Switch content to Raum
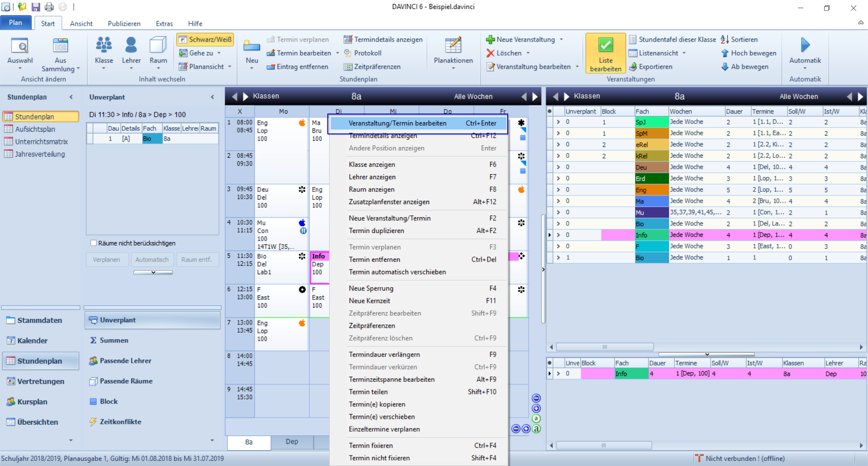This screenshot has width=868, height=466. [x=158, y=53]
